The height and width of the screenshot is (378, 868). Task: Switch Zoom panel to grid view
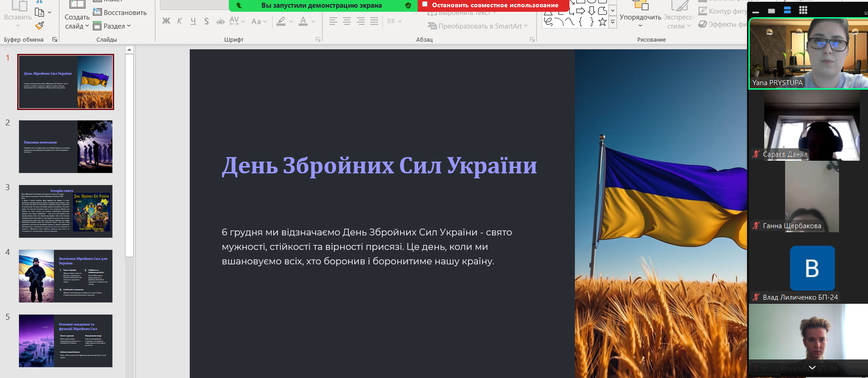(x=803, y=10)
